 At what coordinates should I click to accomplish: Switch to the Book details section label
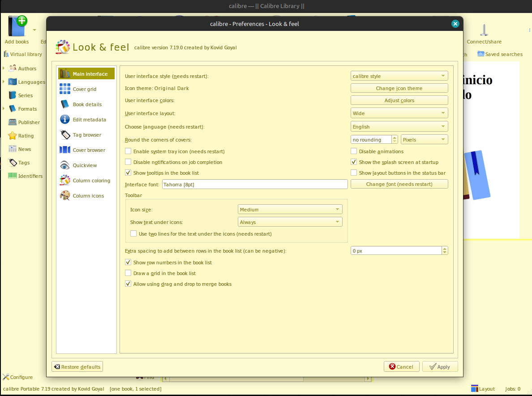click(x=87, y=104)
